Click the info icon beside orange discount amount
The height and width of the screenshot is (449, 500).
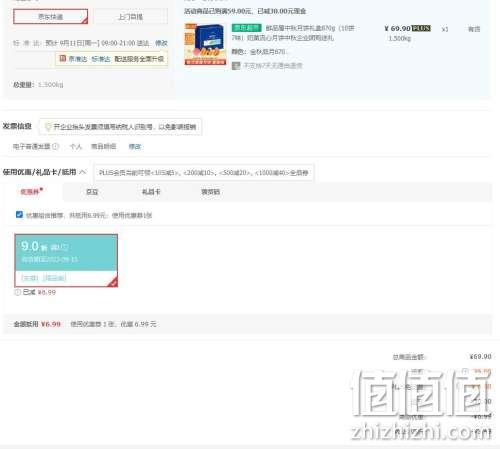click(465, 371)
